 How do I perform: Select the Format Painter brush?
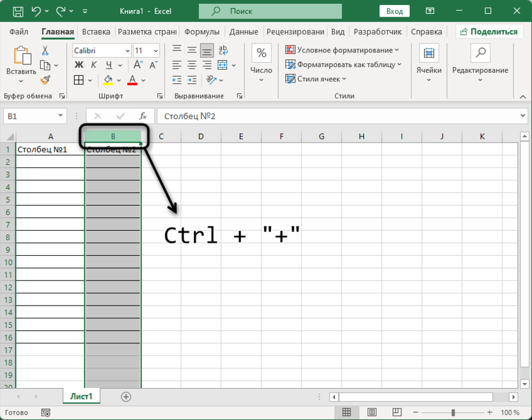pos(45,80)
